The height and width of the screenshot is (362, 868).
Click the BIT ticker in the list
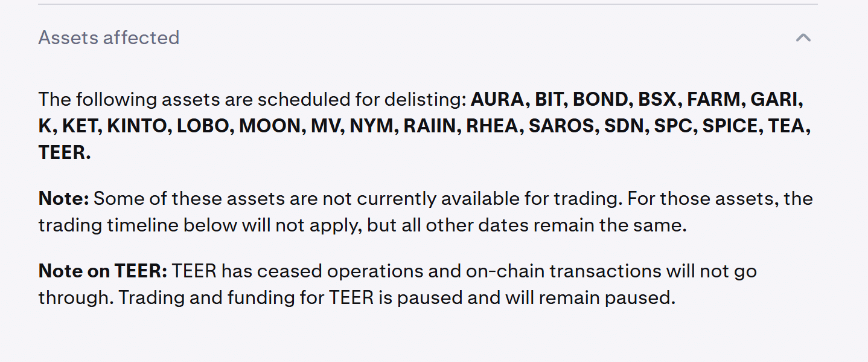[x=549, y=99]
